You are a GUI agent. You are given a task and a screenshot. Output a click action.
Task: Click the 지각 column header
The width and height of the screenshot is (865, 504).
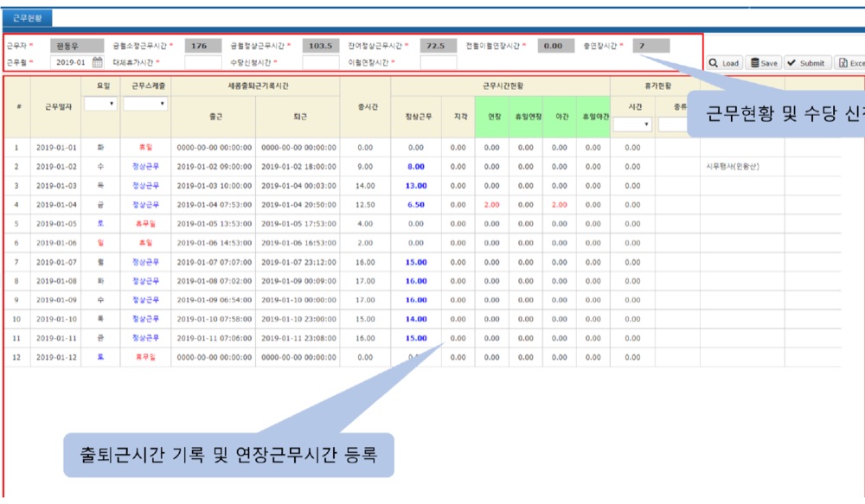pos(458,117)
